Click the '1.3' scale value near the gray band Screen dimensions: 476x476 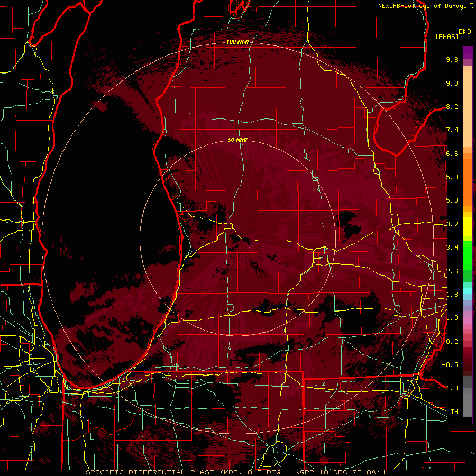[x=452, y=388]
